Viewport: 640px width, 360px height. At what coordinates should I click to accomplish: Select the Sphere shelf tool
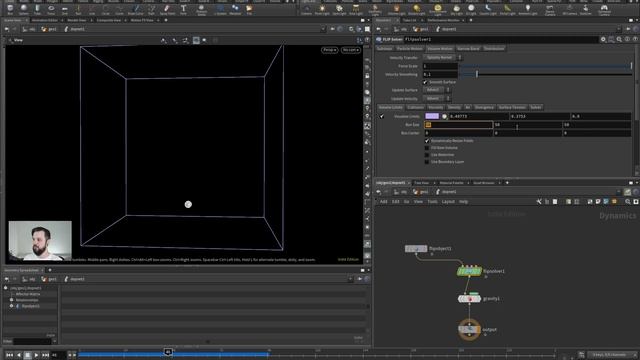coord(23,9)
